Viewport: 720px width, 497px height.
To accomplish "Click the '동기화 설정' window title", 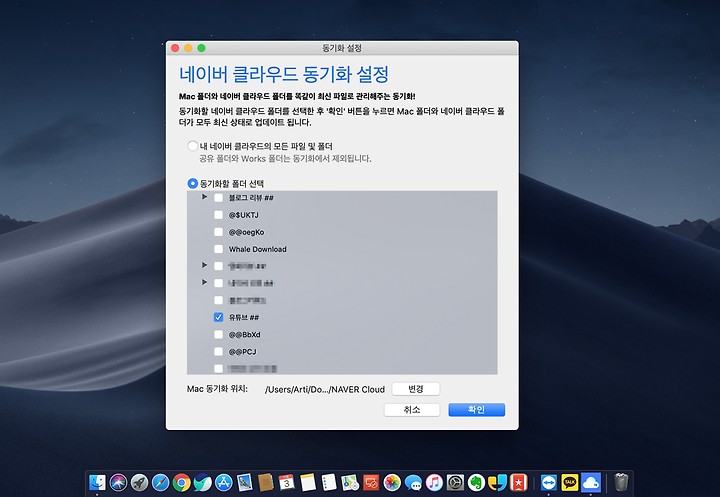I will click(342, 48).
